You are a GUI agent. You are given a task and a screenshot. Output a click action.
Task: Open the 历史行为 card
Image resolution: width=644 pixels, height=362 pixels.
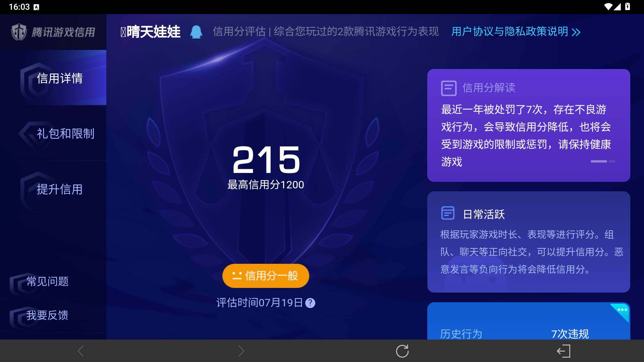point(529,321)
